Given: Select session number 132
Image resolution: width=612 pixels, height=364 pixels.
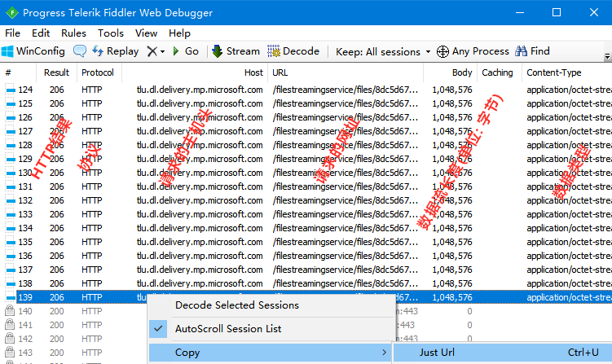Looking at the screenshot, I should 25,200.
